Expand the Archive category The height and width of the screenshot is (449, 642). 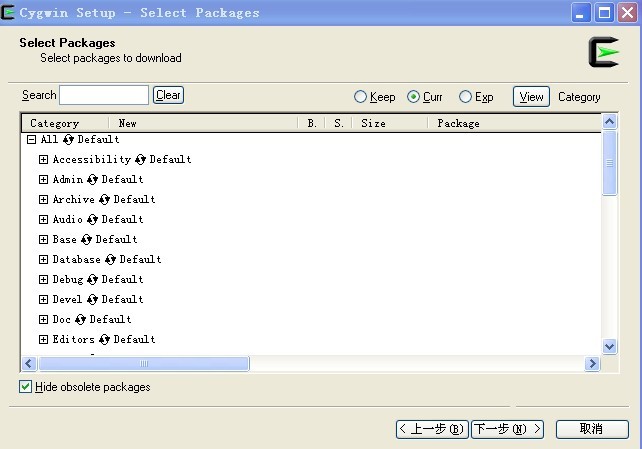[x=43, y=200]
